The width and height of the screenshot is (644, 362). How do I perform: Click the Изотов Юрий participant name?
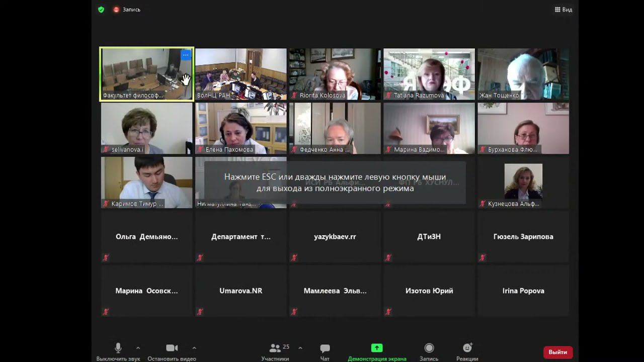[429, 291]
